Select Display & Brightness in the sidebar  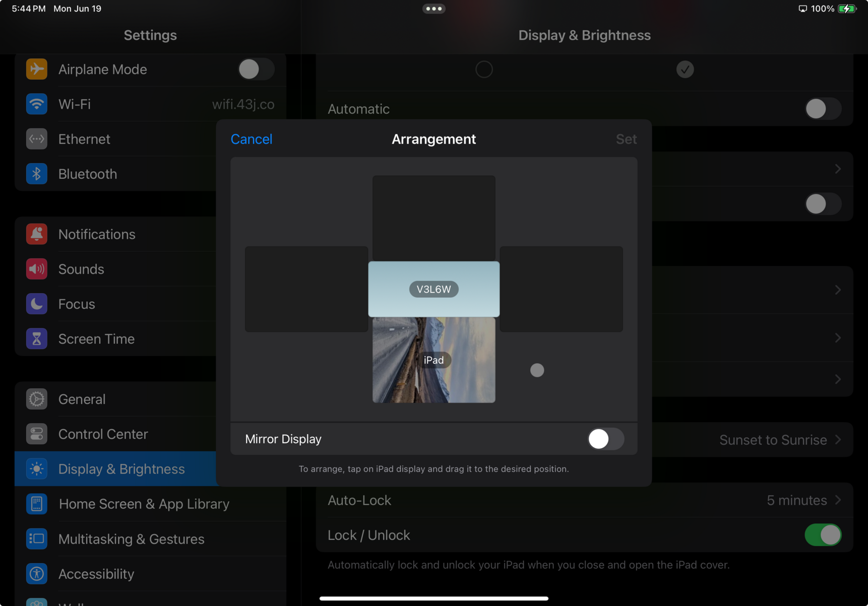tap(121, 468)
